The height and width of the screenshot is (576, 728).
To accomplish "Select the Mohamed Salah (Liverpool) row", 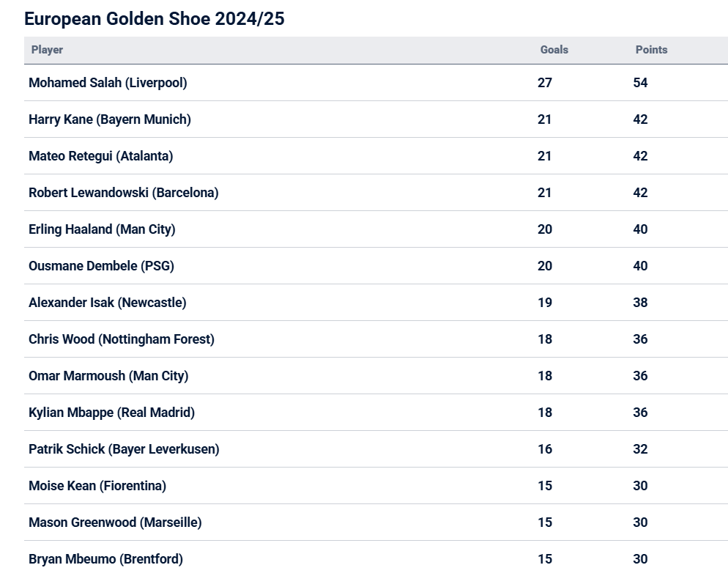I will coord(108,83).
